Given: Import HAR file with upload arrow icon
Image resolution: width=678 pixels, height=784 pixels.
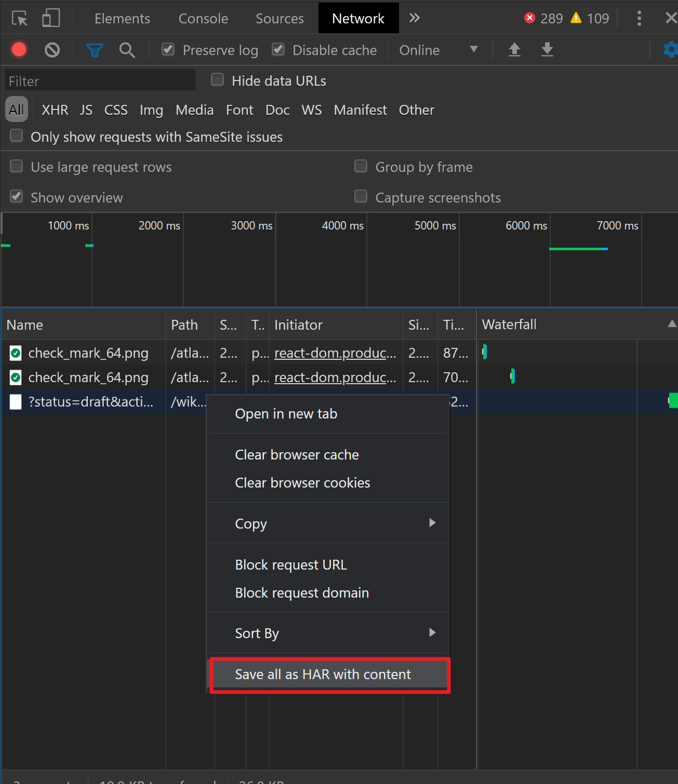Looking at the screenshot, I should (x=514, y=50).
